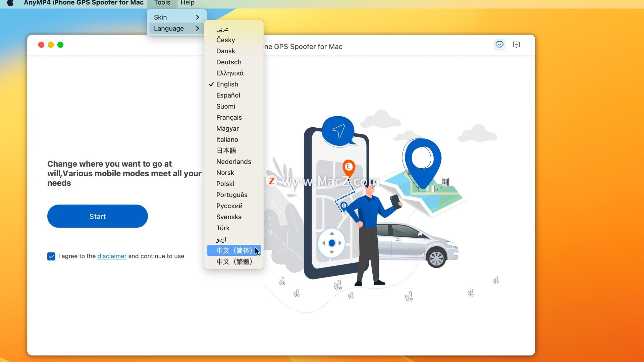Open the AnyMP4 iPhone GPS Spoofer app menu
The height and width of the screenshot is (362, 644).
coord(84,3)
